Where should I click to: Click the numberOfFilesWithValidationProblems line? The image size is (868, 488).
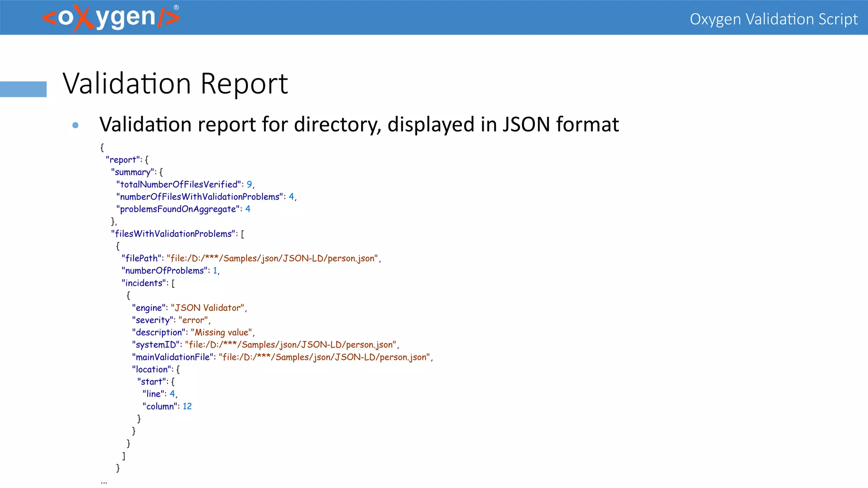206,197
